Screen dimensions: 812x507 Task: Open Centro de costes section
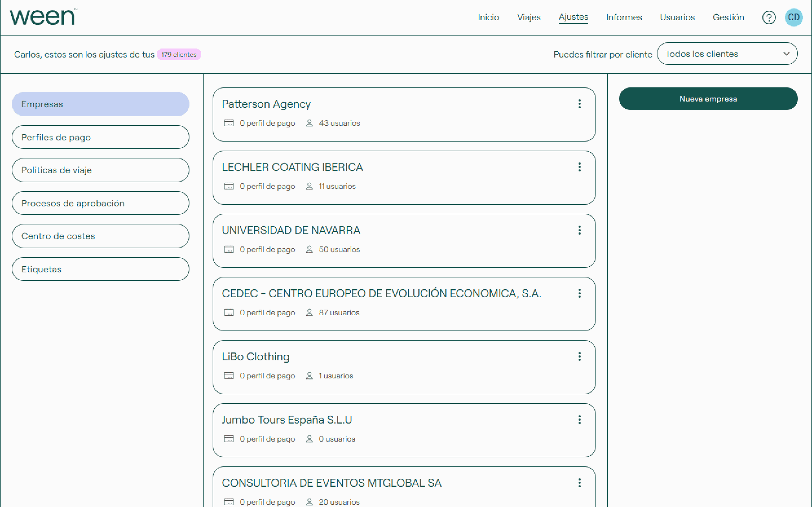point(100,236)
